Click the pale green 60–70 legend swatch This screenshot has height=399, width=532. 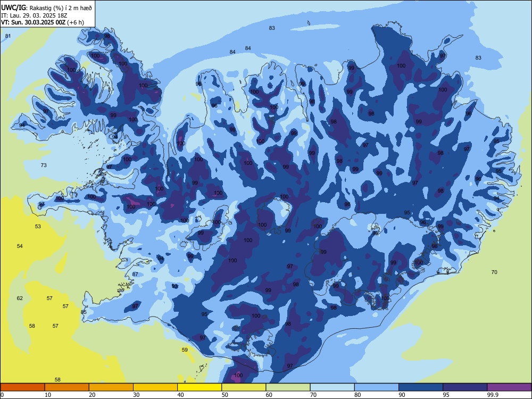click(288, 387)
